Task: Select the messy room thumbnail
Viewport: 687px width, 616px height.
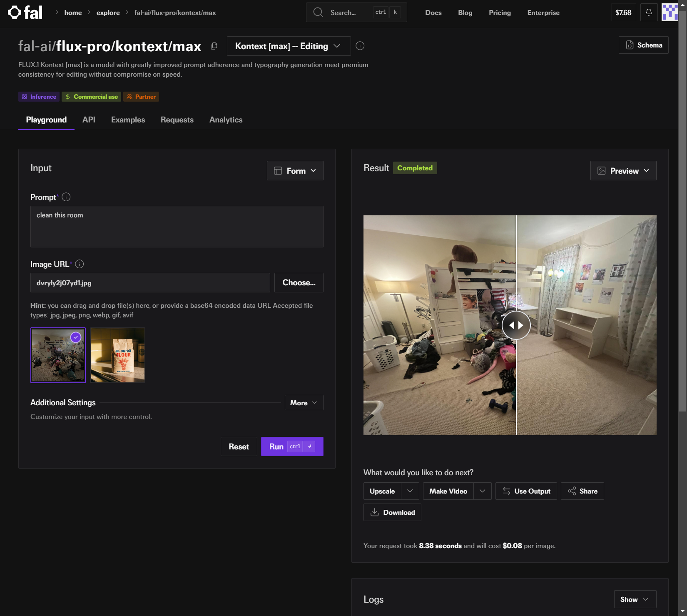Action: pyautogui.click(x=58, y=355)
